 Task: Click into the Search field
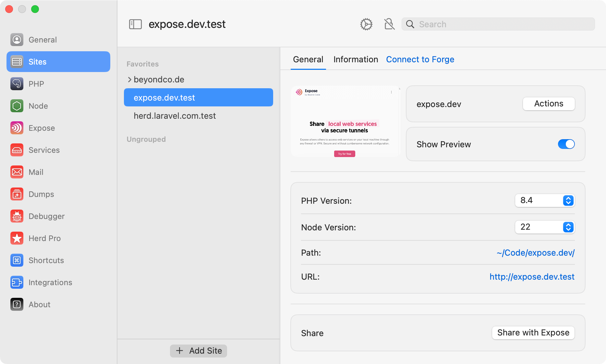[498, 24]
